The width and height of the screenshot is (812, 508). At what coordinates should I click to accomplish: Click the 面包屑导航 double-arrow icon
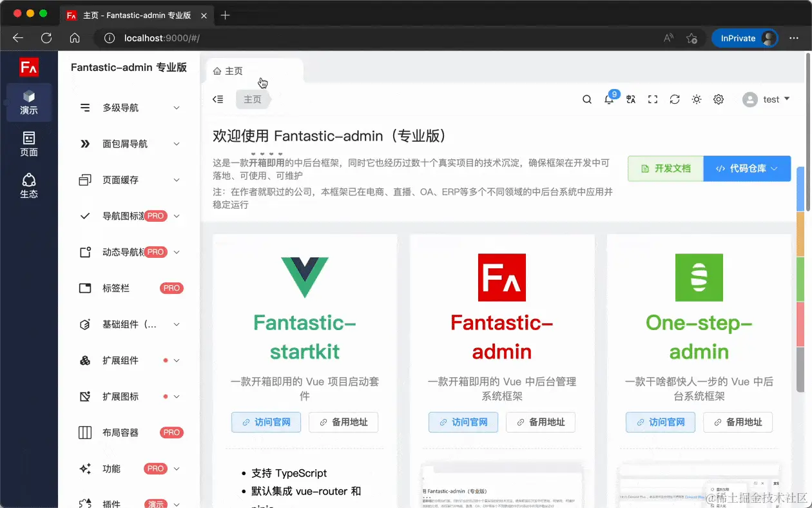click(x=85, y=144)
